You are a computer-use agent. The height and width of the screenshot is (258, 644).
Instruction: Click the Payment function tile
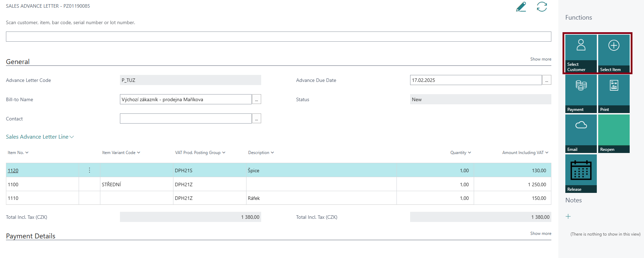[581, 94]
